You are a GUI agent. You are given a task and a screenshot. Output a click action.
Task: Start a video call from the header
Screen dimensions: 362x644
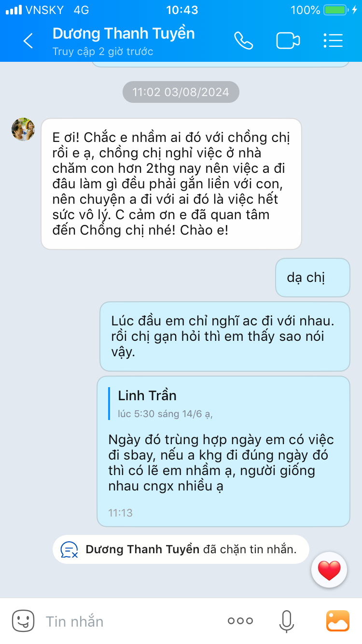coord(288,41)
